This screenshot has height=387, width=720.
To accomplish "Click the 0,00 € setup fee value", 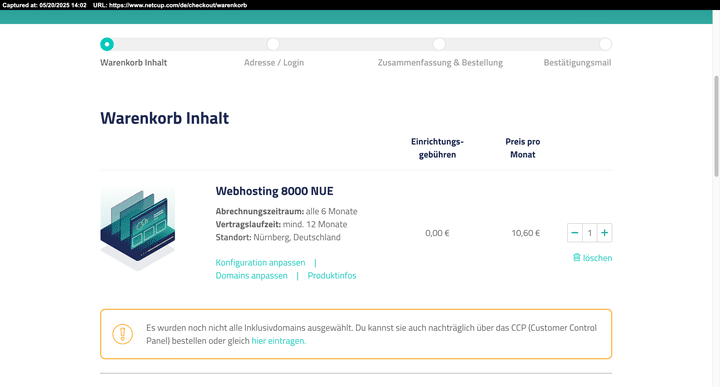I will [437, 233].
